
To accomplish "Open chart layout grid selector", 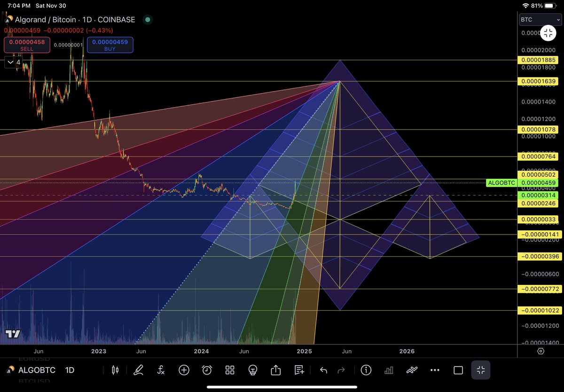I will pyautogui.click(x=230, y=370).
